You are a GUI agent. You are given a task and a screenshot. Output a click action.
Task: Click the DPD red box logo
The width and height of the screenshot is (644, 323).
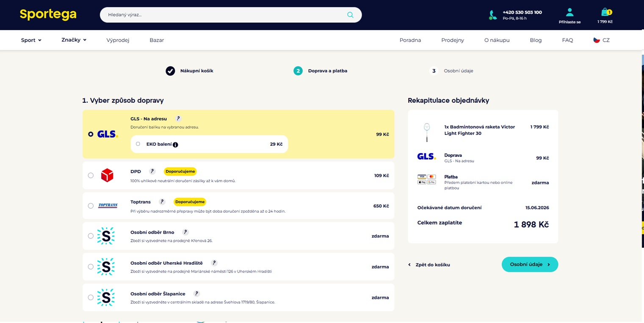(x=107, y=175)
